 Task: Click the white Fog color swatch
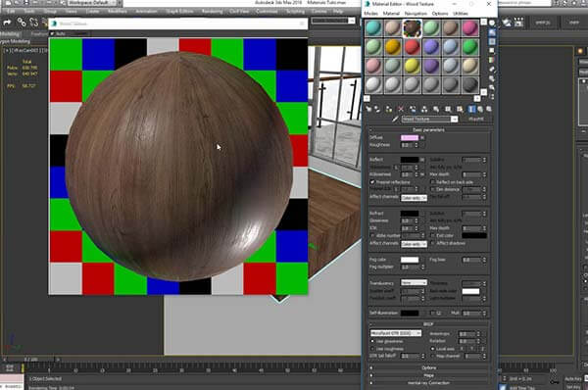410,260
